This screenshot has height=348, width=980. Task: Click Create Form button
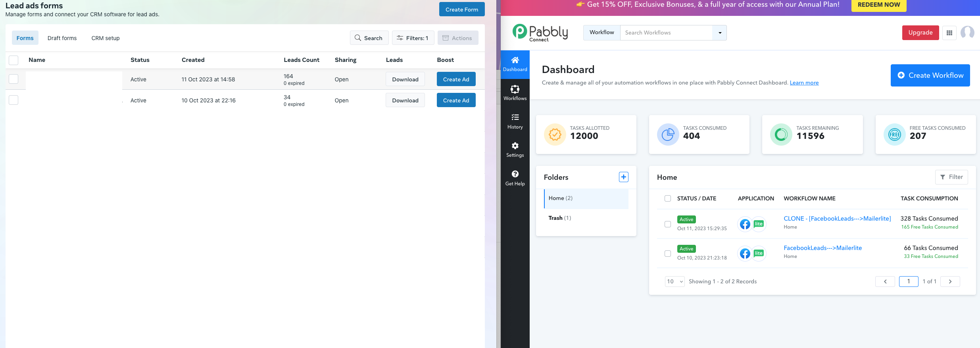tap(462, 10)
